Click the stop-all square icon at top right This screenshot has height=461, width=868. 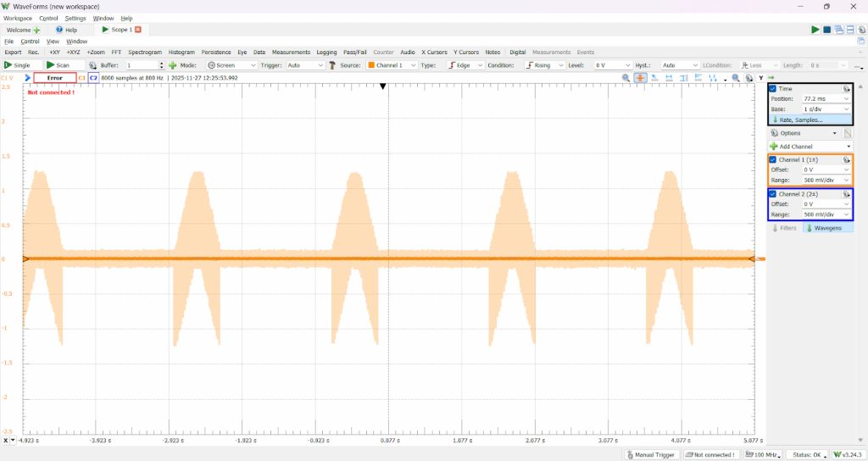pos(827,30)
